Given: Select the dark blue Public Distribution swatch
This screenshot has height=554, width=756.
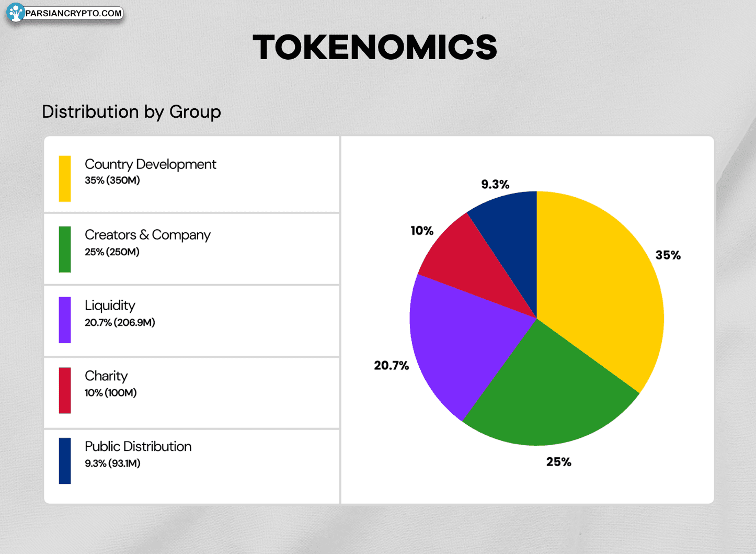Looking at the screenshot, I should (65, 461).
